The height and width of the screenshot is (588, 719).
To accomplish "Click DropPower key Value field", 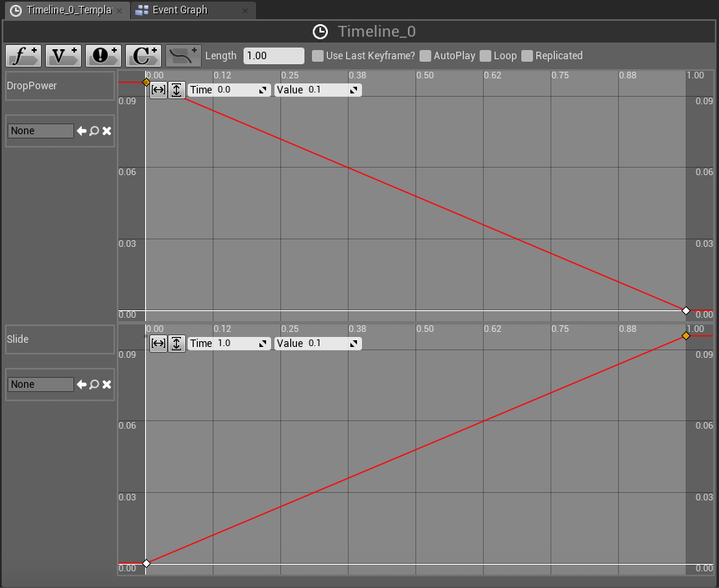I will coord(318,90).
